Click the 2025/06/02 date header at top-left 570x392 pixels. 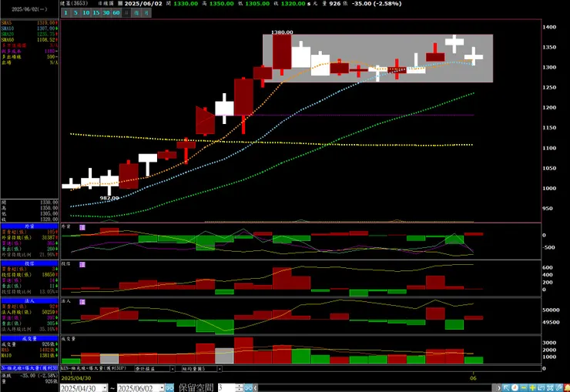click(x=29, y=9)
